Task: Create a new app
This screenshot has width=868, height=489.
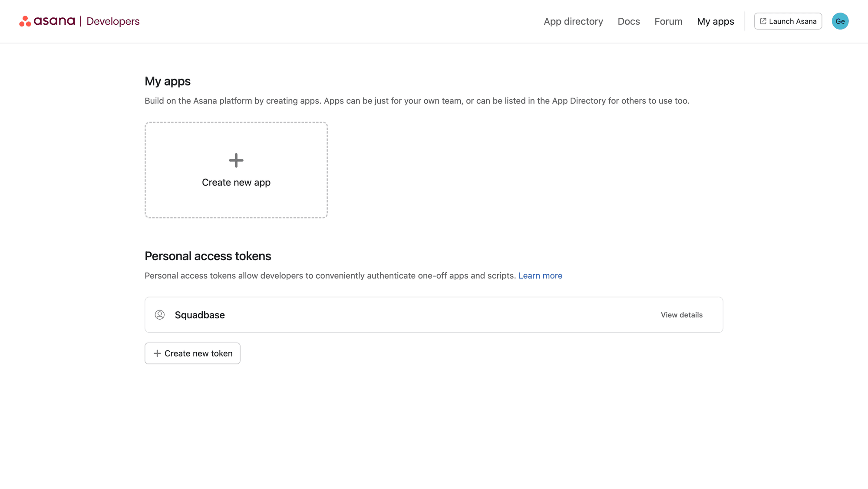Action: [236, 170]
